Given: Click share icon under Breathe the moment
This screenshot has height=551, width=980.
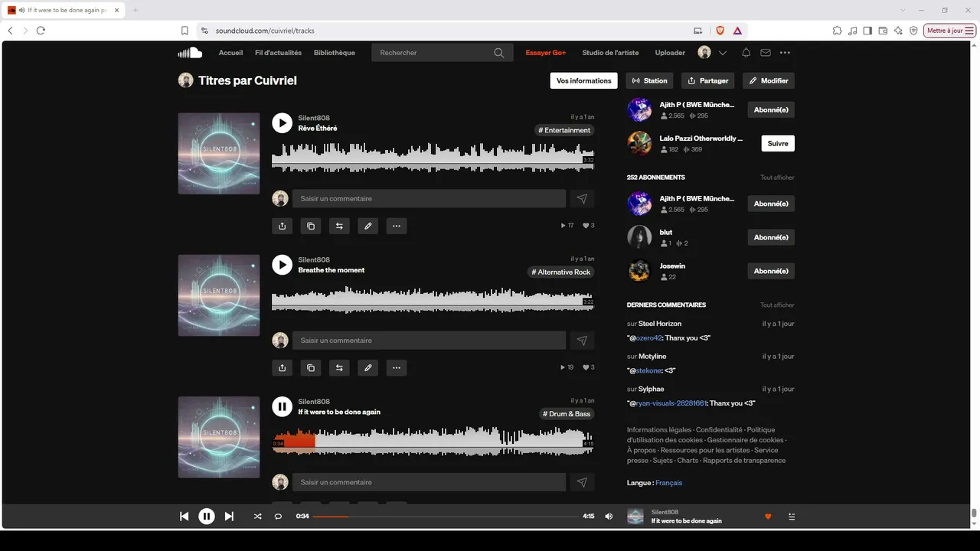Looking at the screenshot, I should [x=283, y=367].
